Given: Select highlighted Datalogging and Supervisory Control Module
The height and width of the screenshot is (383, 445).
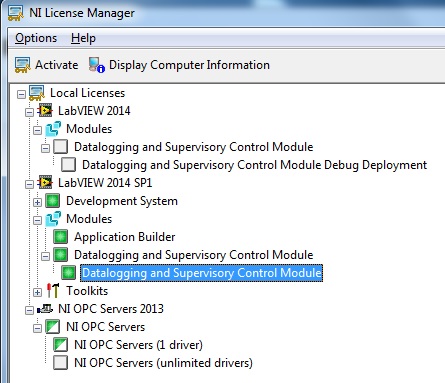Looking at the screenshot, I should 202,273.
